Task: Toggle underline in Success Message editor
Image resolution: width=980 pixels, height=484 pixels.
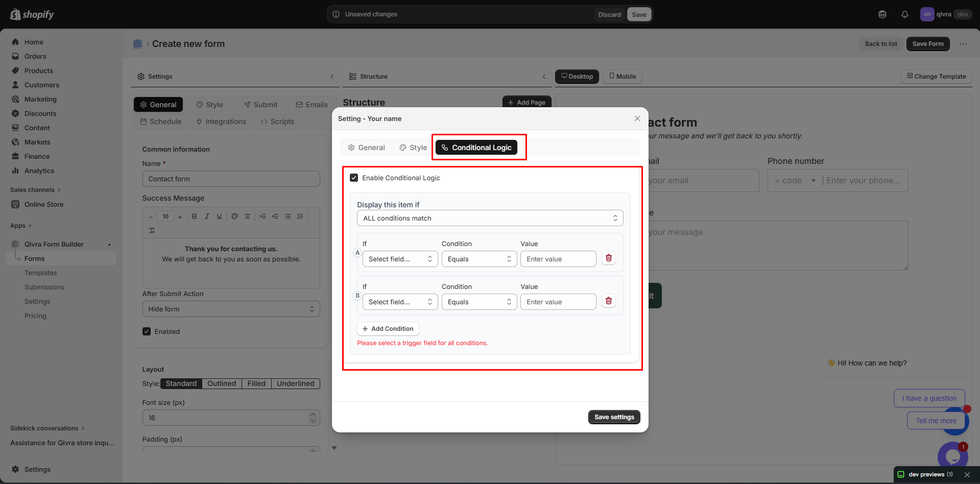Action: [x=219, y=216]
